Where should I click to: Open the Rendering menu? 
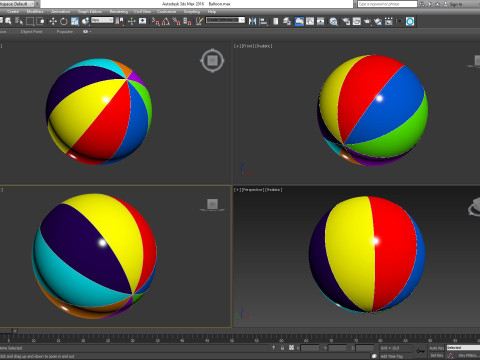click(x=119, y=12)
